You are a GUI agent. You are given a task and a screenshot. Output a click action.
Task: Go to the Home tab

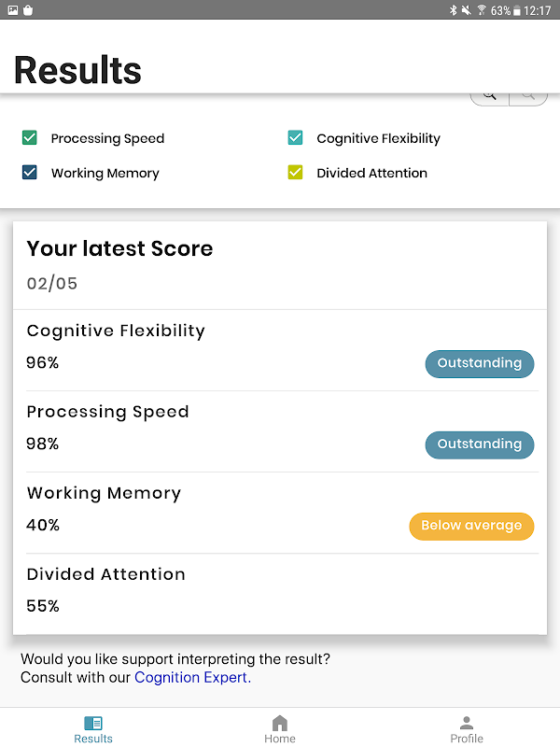coord(280,729)
